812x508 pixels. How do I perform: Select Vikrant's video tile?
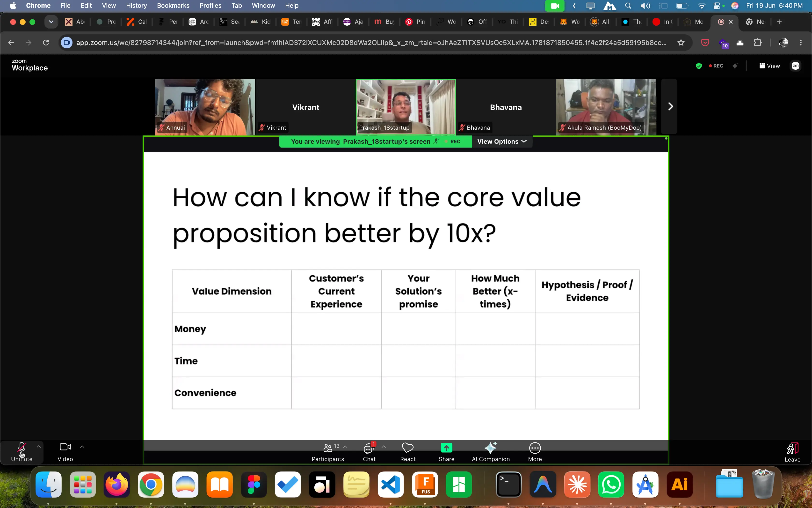coord(305,107)
